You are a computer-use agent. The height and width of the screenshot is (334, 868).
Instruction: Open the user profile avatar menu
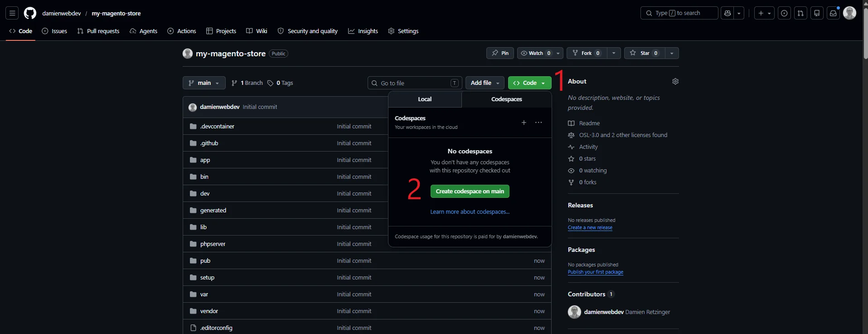849,13
